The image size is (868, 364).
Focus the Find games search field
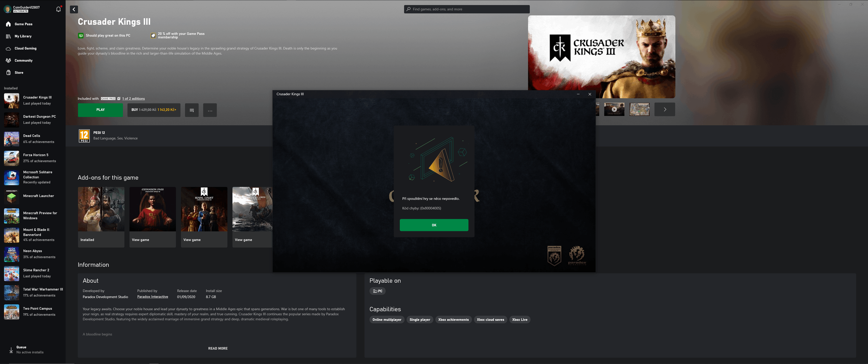467,9
